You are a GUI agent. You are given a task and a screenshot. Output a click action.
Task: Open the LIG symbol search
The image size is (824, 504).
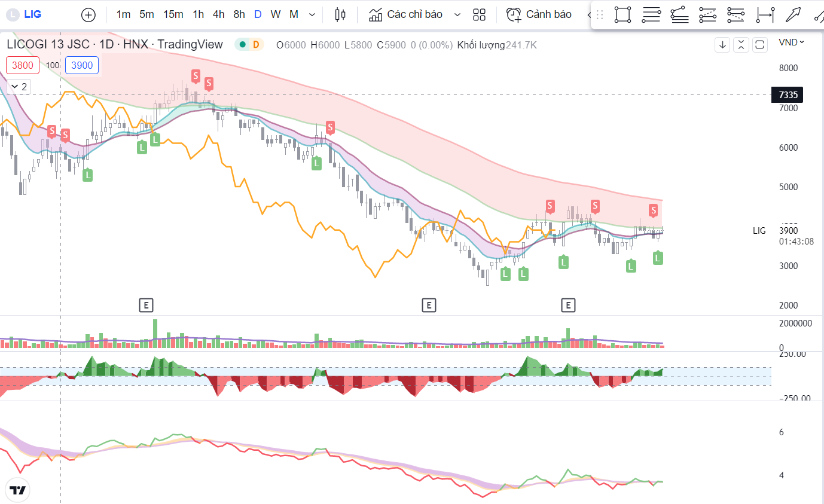click(x=25, y=14)
